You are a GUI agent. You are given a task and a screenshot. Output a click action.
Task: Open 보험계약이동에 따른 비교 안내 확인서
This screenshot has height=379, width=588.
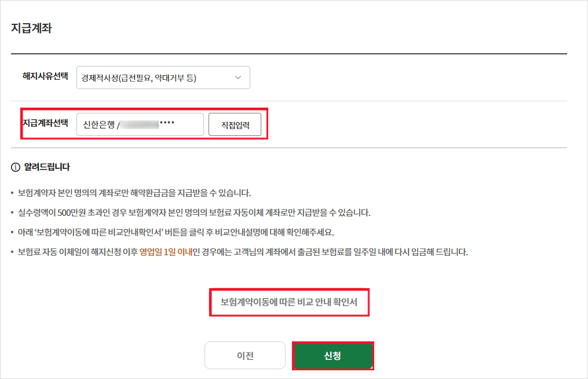coord(288,302)
